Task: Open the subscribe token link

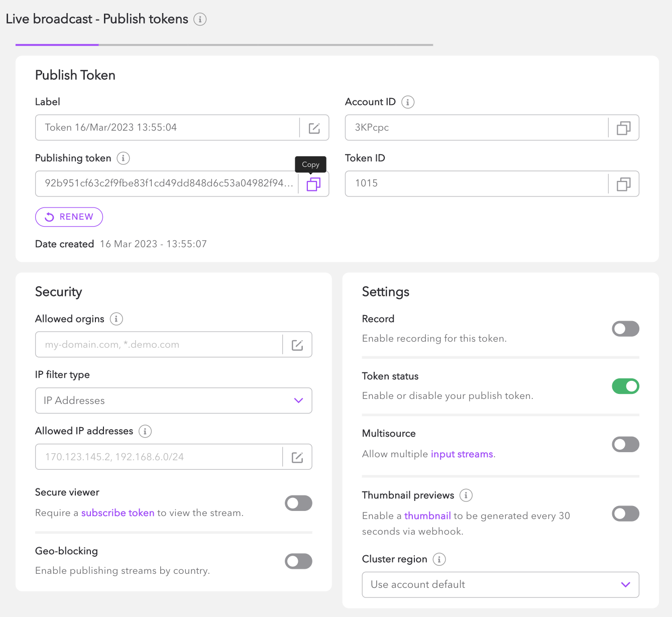Action: (x=118, y=513)
